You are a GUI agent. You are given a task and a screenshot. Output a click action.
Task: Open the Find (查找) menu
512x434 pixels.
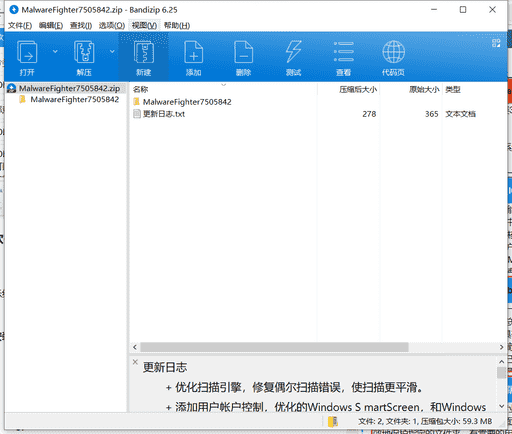[x=81, y=25]
